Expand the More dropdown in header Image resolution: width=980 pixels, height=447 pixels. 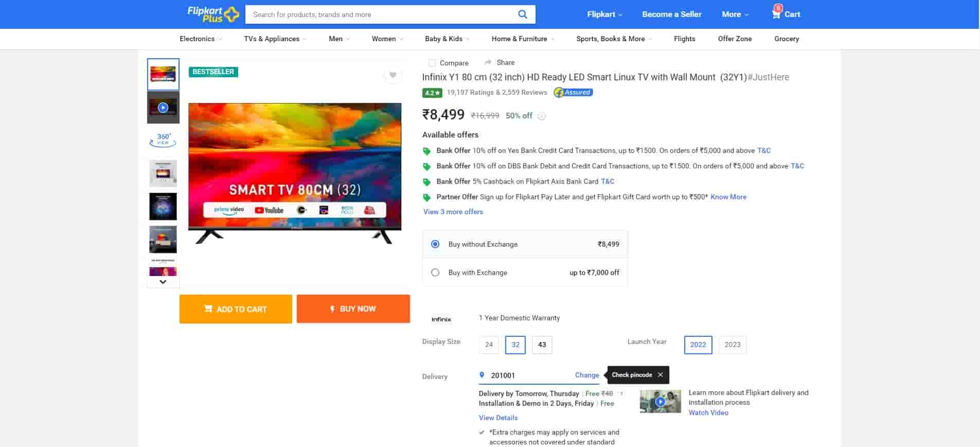pos(735,14)
